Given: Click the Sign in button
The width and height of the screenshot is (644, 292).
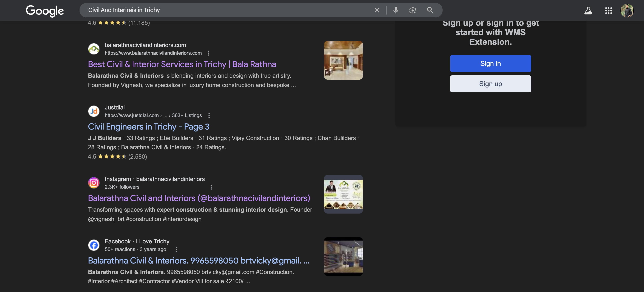Looking at the screenshot, I should (x=490, y=64).
